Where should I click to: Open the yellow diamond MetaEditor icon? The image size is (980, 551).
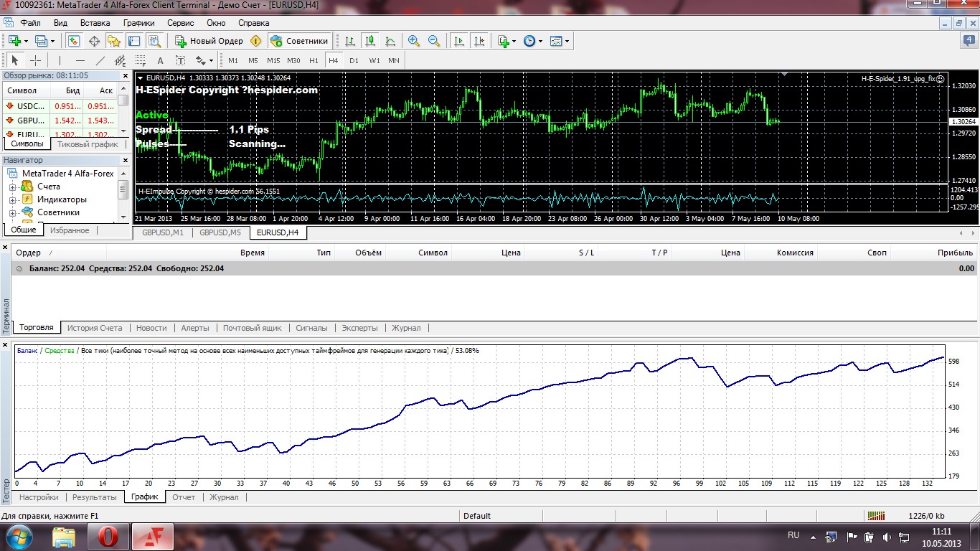(x=256, y=41)
